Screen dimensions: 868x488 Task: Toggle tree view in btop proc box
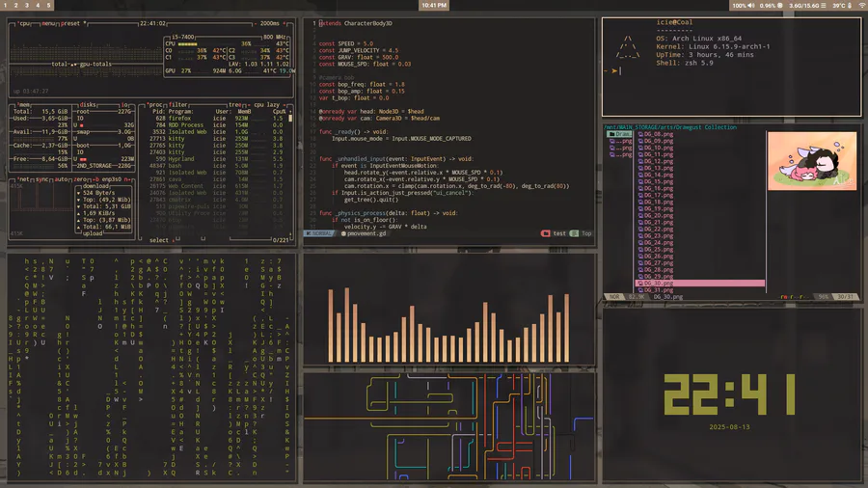click(234, 104)
